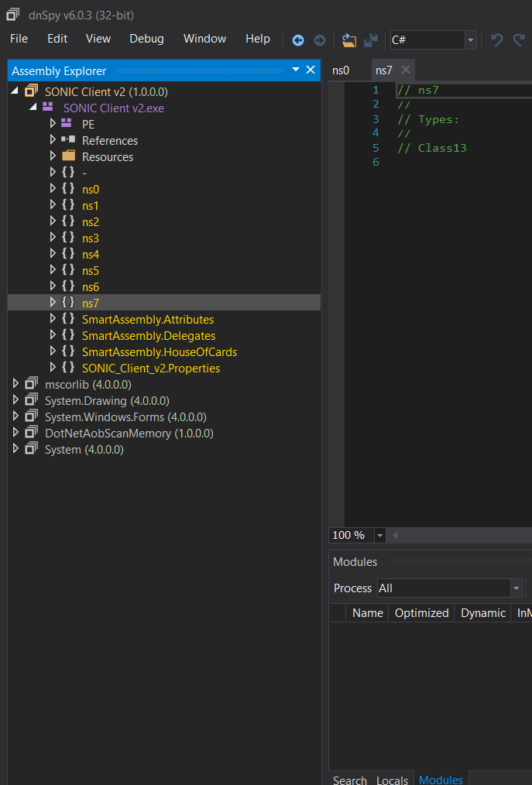Sort modules by the Optimized column header

tap(422, 613)
